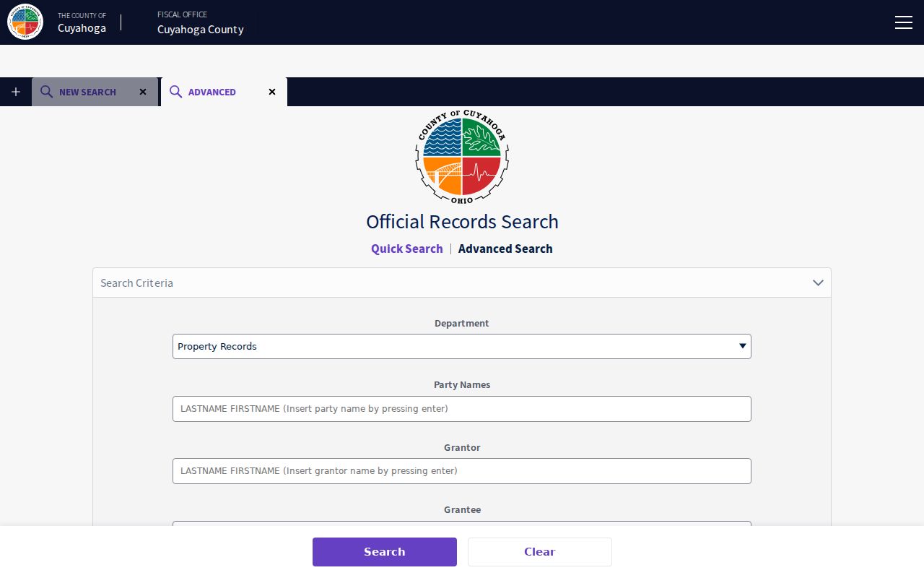Click the Grantor field label
Screen dimensions: 924x578
(x=462, y=447)
